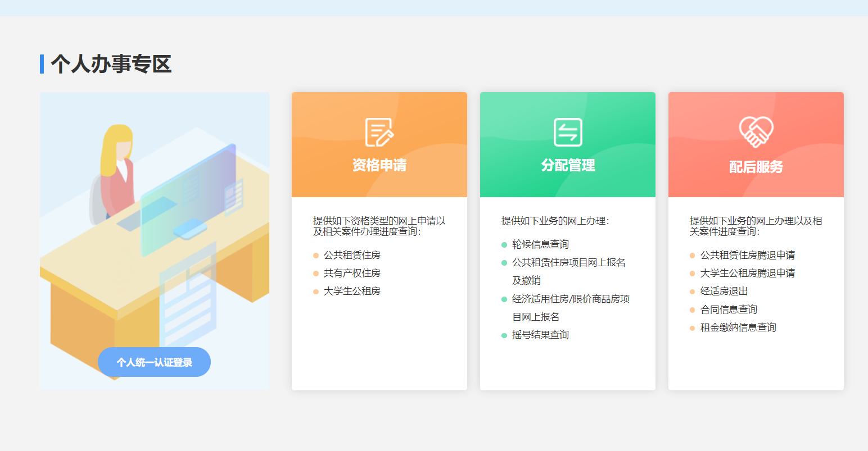868x451 pixels.
Task: Click the green 分配管理 card title
Action: (568, 165)
